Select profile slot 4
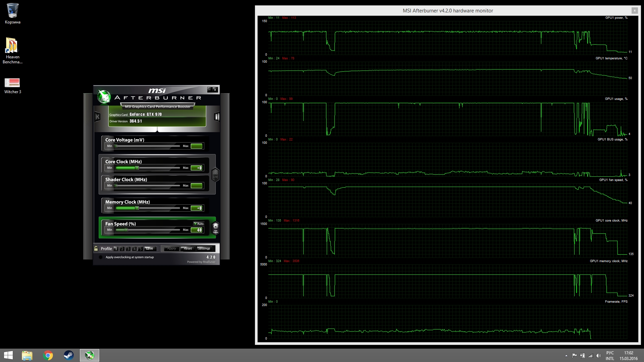This screenshot has width=644, height=362. click(135, 249)
